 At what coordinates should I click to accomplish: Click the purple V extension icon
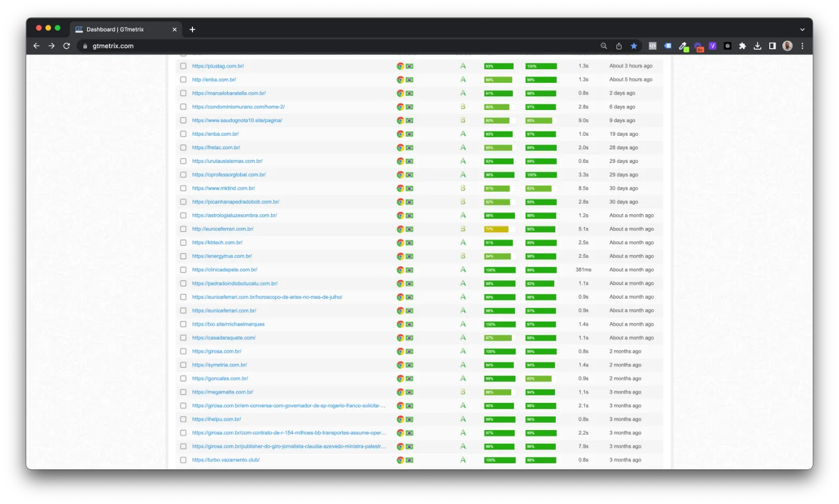(x=713, y=46)
